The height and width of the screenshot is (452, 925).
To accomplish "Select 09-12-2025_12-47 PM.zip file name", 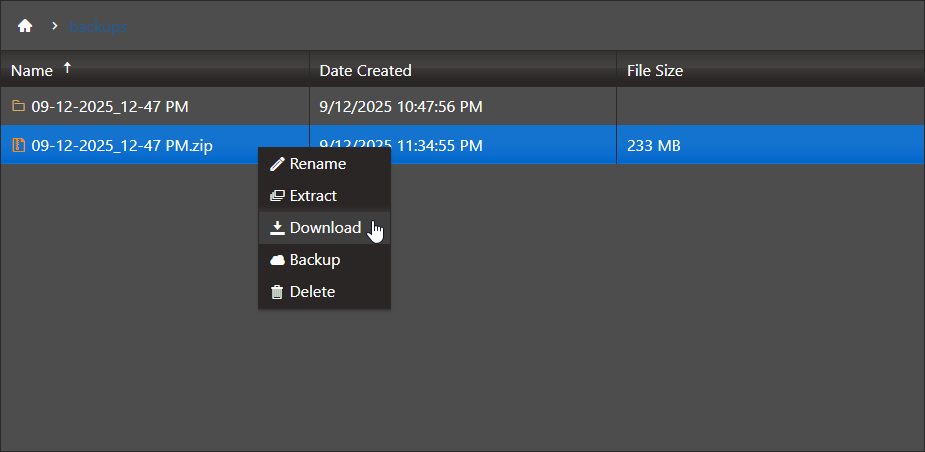I will [x=122, y=145].
